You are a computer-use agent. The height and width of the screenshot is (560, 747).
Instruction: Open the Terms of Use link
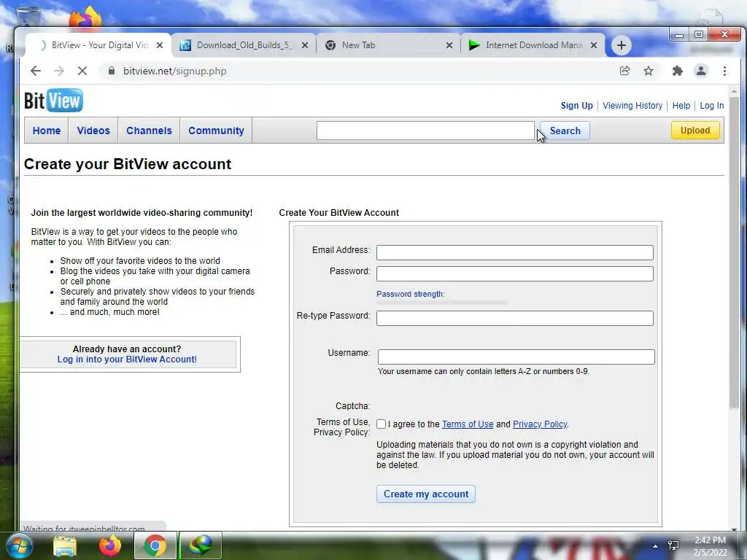coord(468,424)
